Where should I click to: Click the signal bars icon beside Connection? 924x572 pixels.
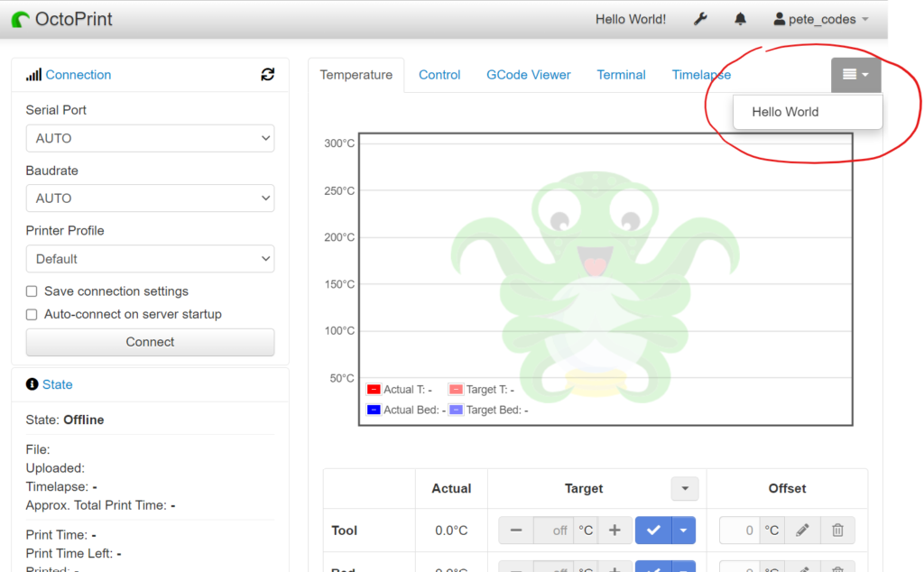click(x=33, y=74)
